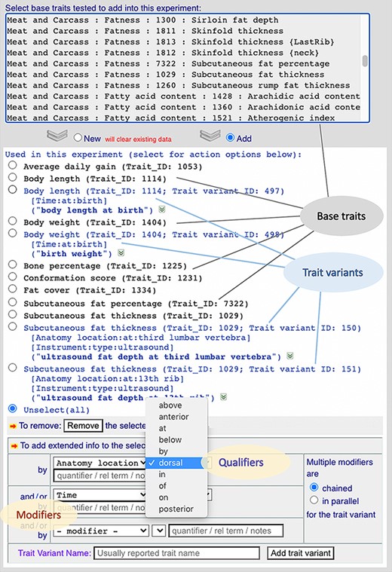The image size is (392, 572).
Task: Select "1811 : Skinfold thickness" list row
Action: 183,31
